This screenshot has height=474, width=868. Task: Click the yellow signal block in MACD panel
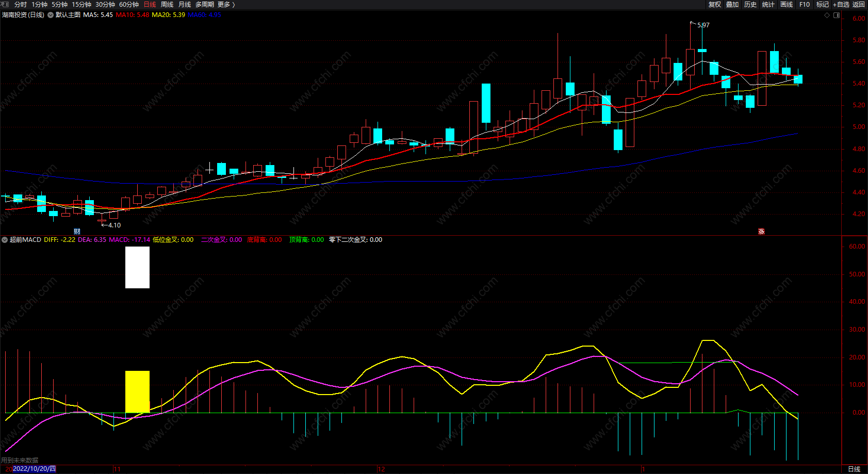tap(137, 391)
